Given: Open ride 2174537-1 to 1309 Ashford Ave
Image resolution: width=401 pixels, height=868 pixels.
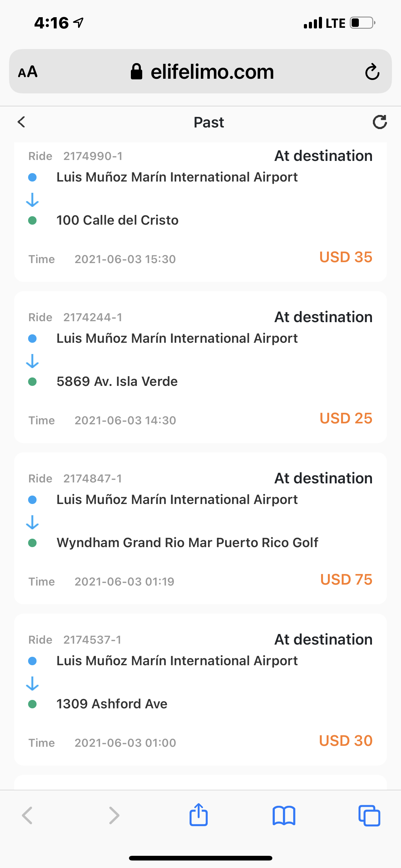Looking at the screenshot, I should pos(200,689).
